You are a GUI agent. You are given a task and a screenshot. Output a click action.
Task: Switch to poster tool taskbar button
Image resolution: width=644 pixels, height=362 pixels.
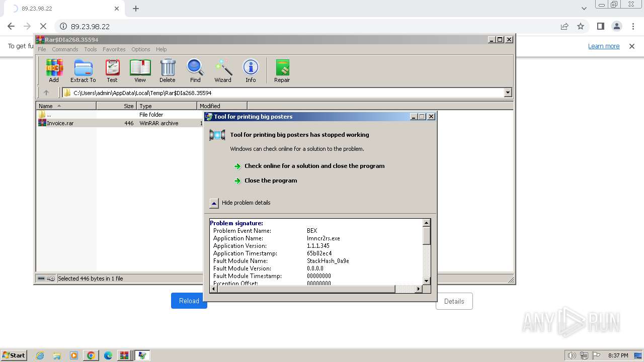pos(142,355)
